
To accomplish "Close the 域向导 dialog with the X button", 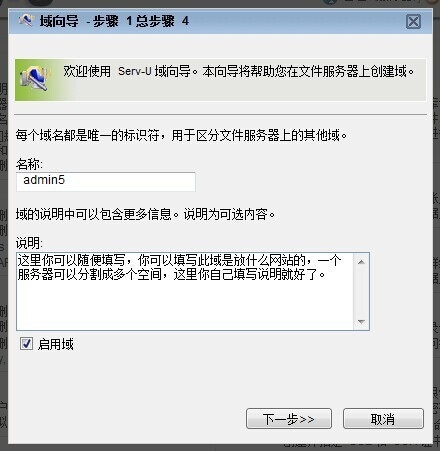I will pos(413,22).
